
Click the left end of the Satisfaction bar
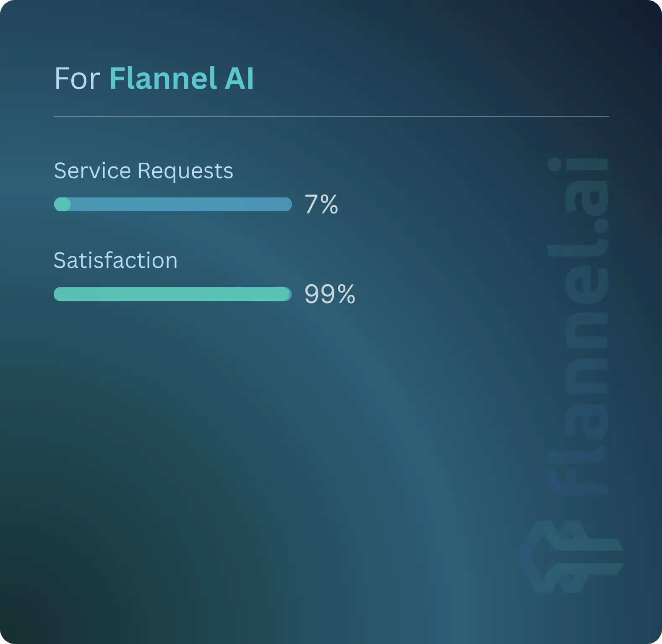(59, 294)
